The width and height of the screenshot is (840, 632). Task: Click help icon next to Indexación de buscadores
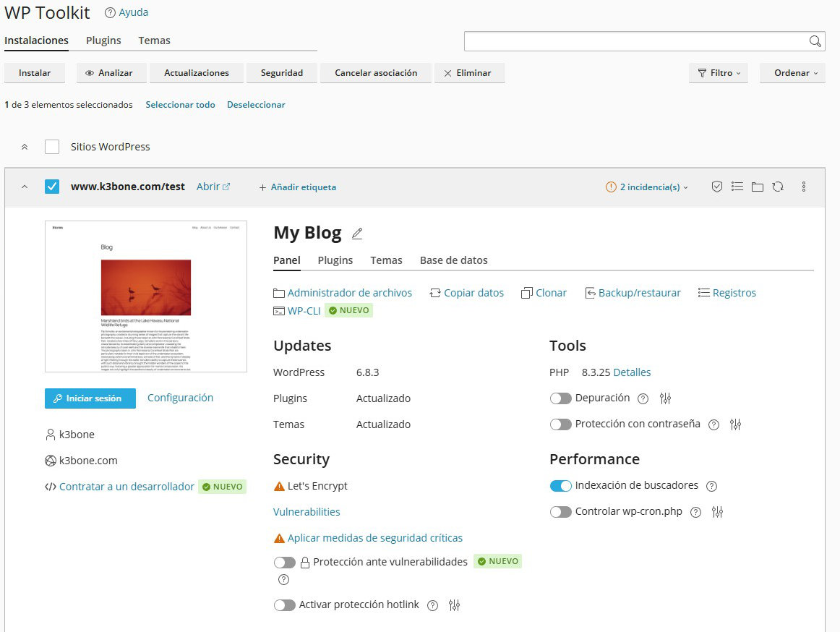[711, 486]
